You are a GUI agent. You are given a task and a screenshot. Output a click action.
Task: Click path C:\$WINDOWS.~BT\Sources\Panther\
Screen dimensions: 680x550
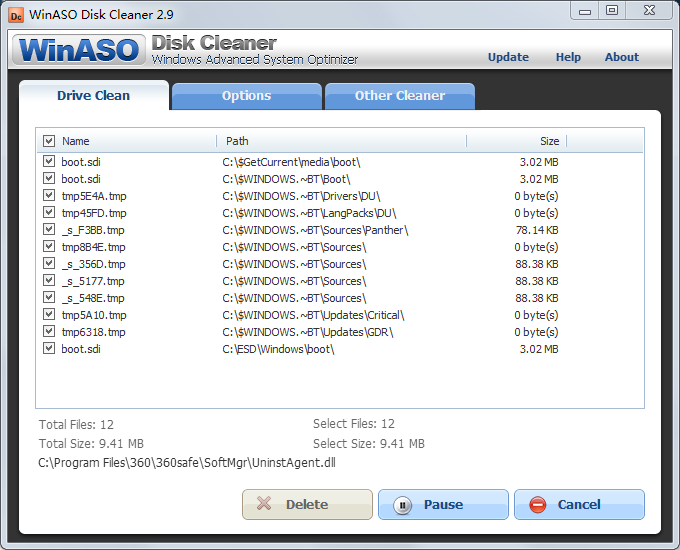click(315, 230)
